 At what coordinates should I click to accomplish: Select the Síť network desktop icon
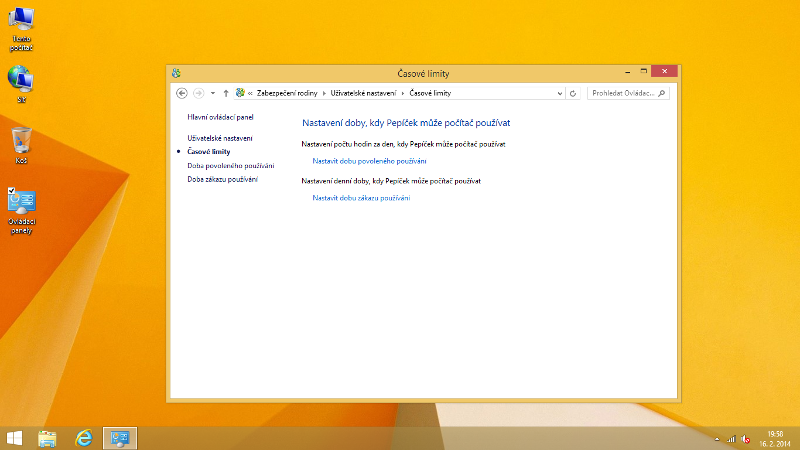(21, 80)
